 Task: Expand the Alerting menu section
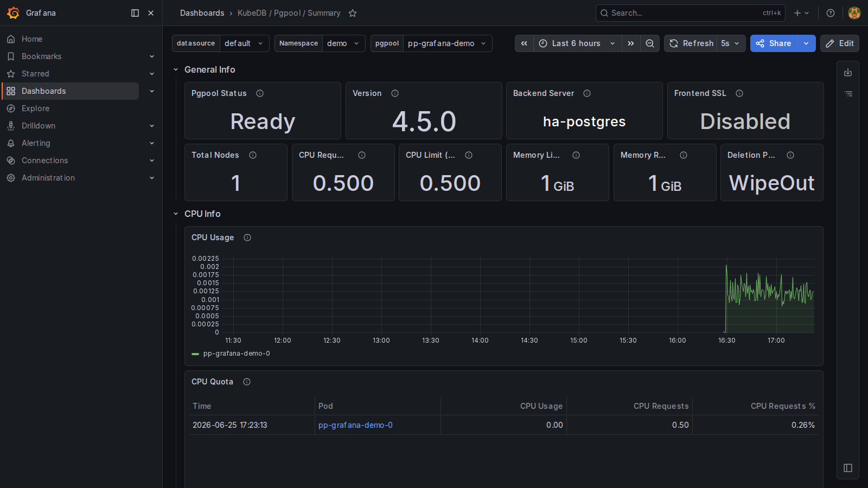coord(152,143)
